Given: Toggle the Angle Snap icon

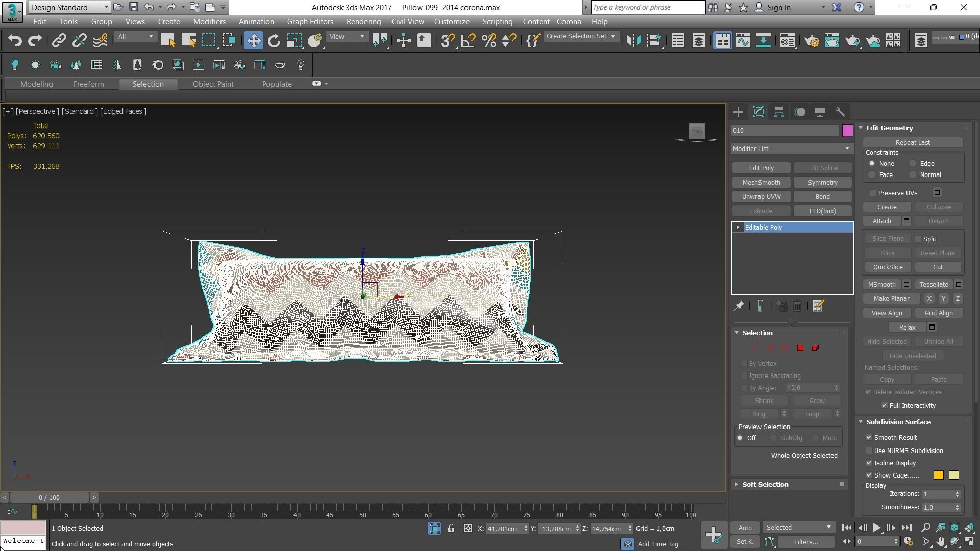Looking at the screenshot, I should 468,41.
